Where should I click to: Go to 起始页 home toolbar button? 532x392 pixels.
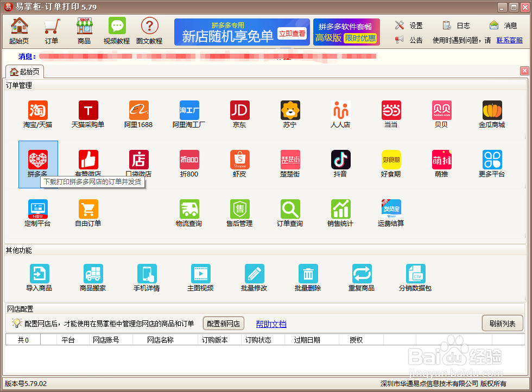[x=20, y=31]
